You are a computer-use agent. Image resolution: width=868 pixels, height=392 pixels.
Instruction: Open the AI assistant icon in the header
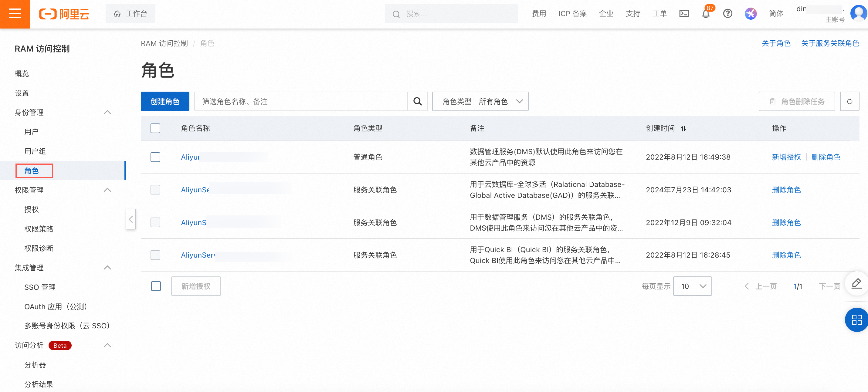(751, 14)
